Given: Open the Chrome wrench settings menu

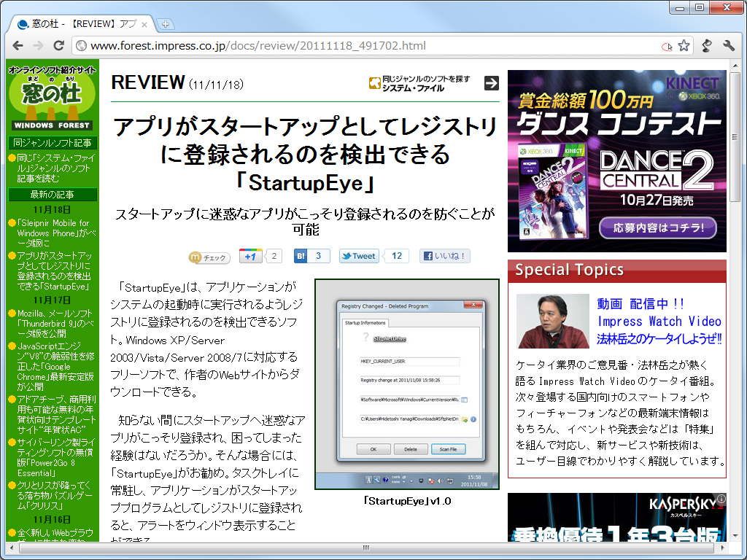Looking at the screenshot, I should coord(729,46).
